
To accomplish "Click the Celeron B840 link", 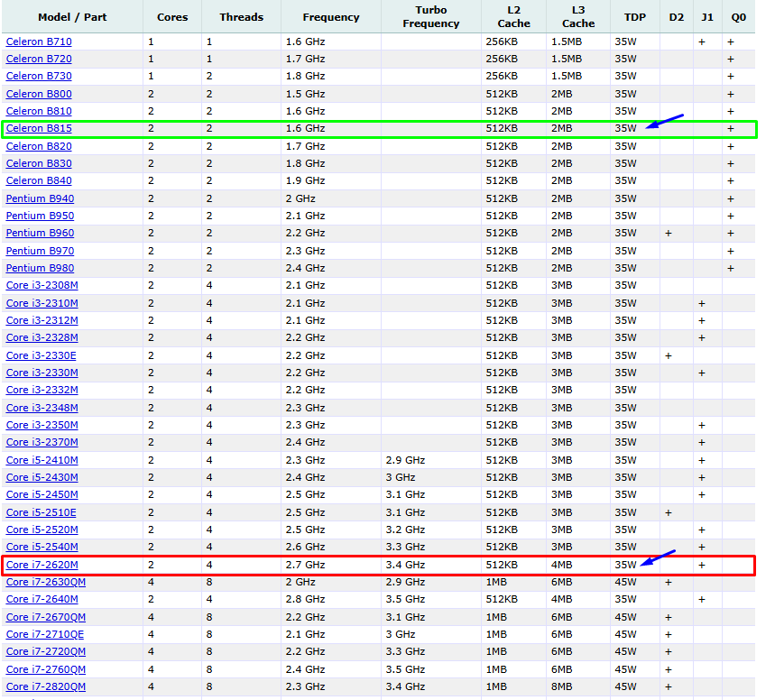I will coord(39,180).
